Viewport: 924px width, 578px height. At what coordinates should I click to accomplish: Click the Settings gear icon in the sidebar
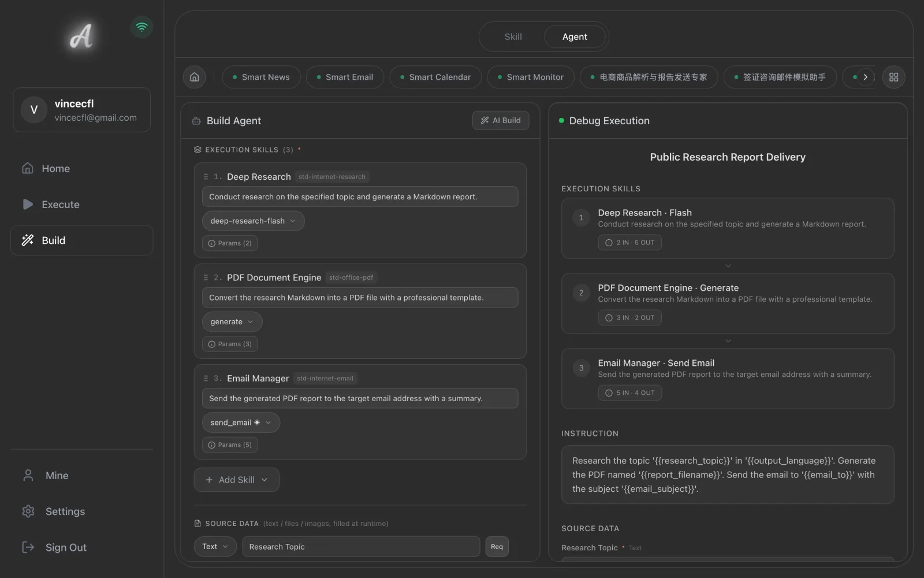click(28, 511)
